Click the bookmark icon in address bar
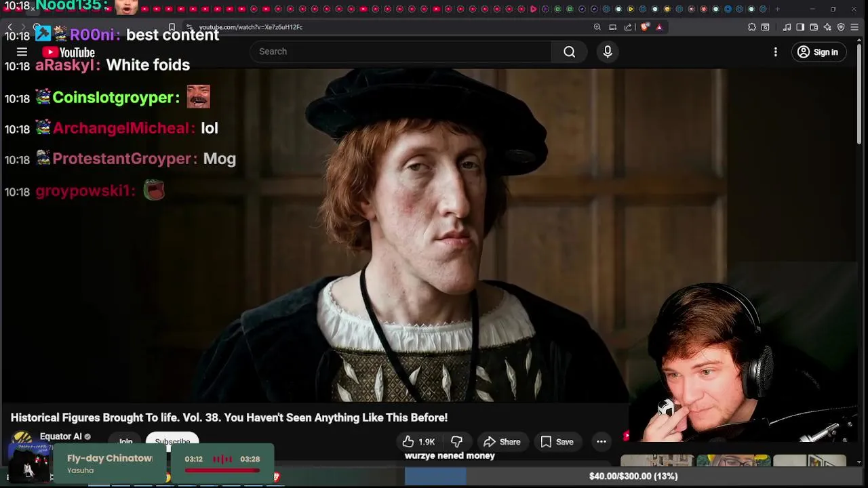868x488 pixels. [x=172, y=27]
